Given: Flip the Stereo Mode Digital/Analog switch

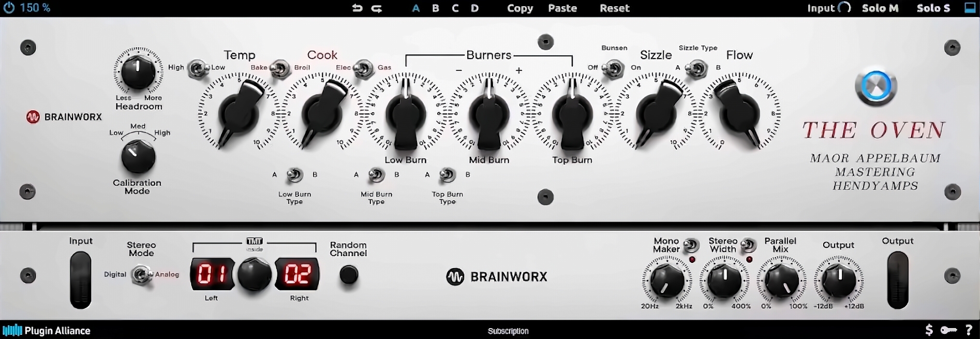Looking at the screenshot, I should point(141,274).
